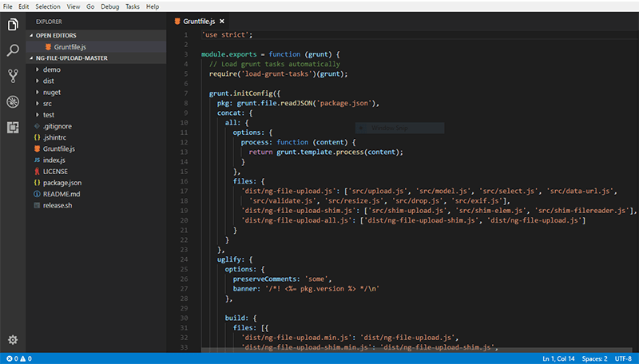Screen dimensions: 639x364
Task: Click UTF-8 encoding in status bar
Action: pos(623,358)
